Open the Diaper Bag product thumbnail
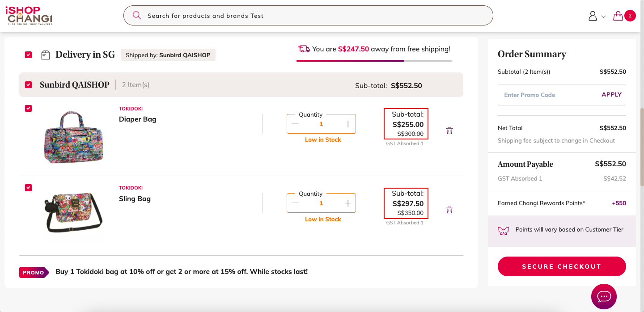 (x=74, y=136)
